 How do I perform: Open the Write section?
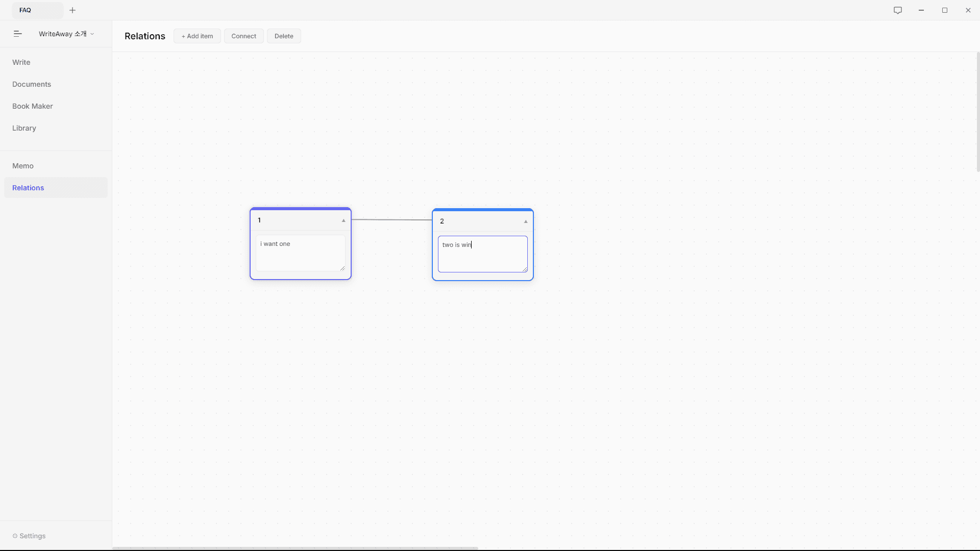click(x=21, y=62)
